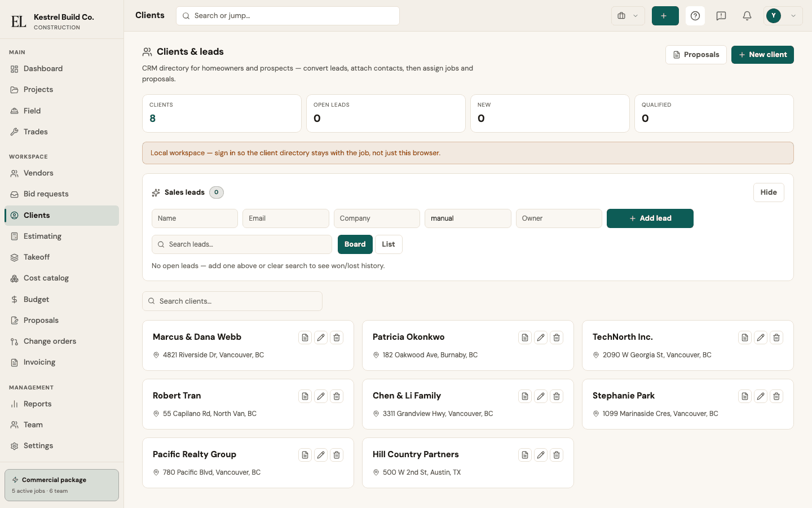Edit the Robert Tran client
812x508 pixels.
pyautogui.click(x=321, y=396)
